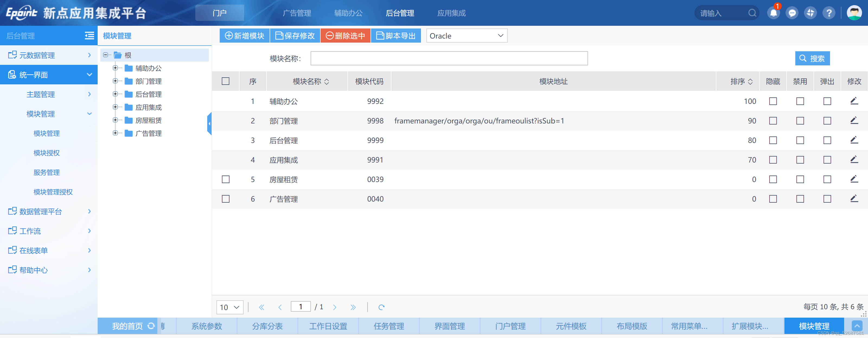Click the help question mark icon
Image resolution: width=868 pixels, height=338 pixels.
click(x=829, y=13)
